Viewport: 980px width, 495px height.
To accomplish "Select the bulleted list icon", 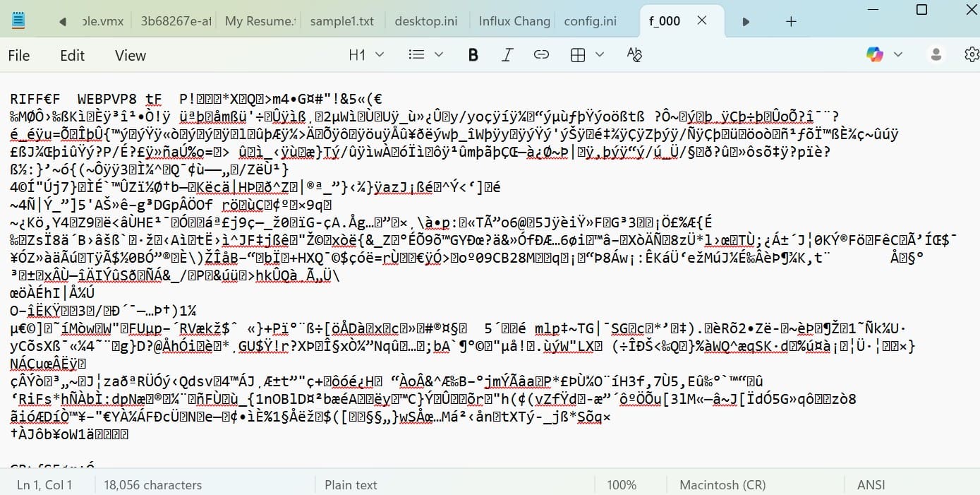I will coord(416,54).
